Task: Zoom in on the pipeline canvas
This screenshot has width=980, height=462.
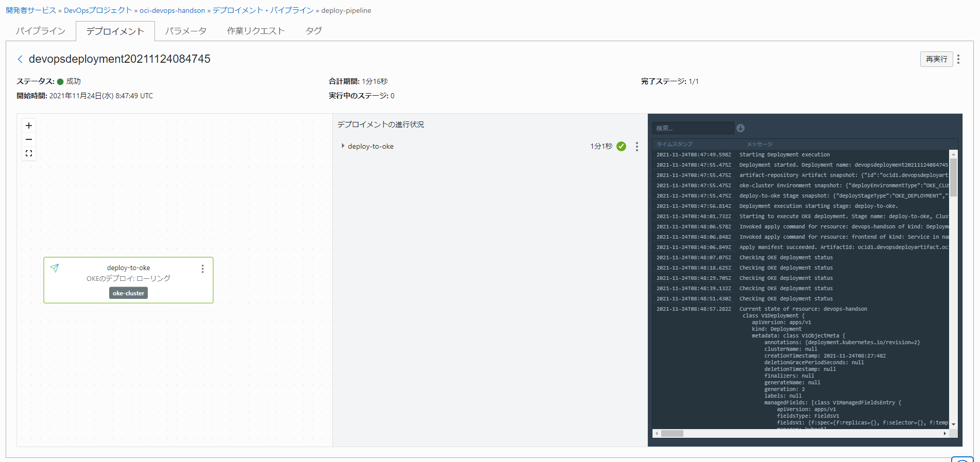Action: point(29,126)
